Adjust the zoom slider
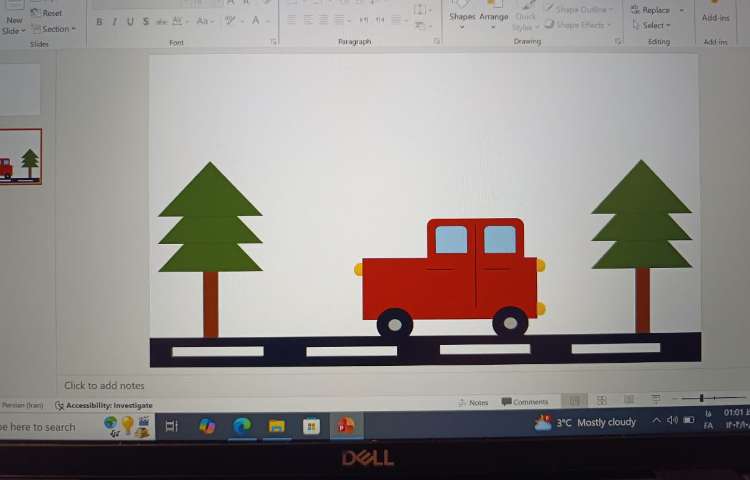Image resolution: width=750 pixels, height=480 pixels. click(x=701, y=399)
